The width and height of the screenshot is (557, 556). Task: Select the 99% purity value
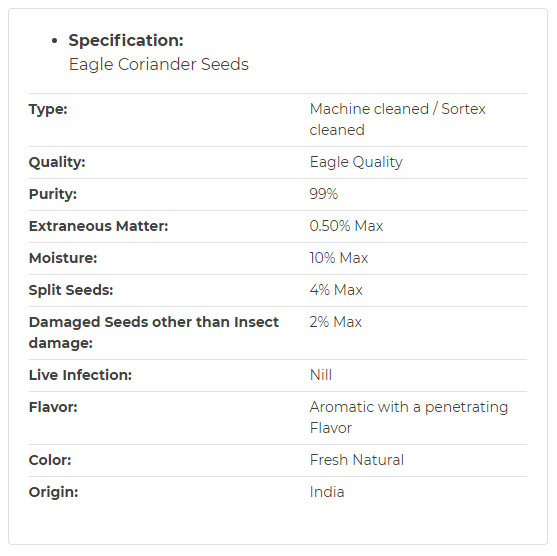click(x=324, y=194)
